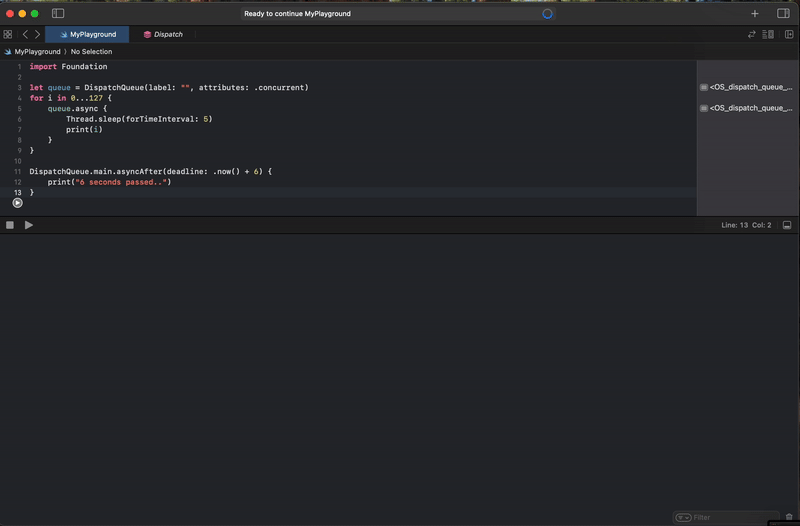The height and width of the screenshot is (526, 800).
Task: Click the "6 seconds passed.." string
Action: 121,182
